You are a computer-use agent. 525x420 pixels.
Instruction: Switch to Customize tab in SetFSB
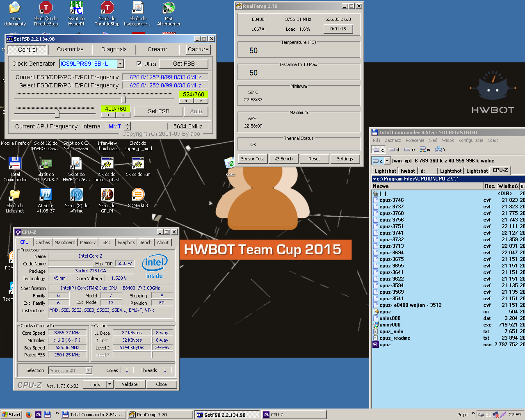tap(70, 49)
